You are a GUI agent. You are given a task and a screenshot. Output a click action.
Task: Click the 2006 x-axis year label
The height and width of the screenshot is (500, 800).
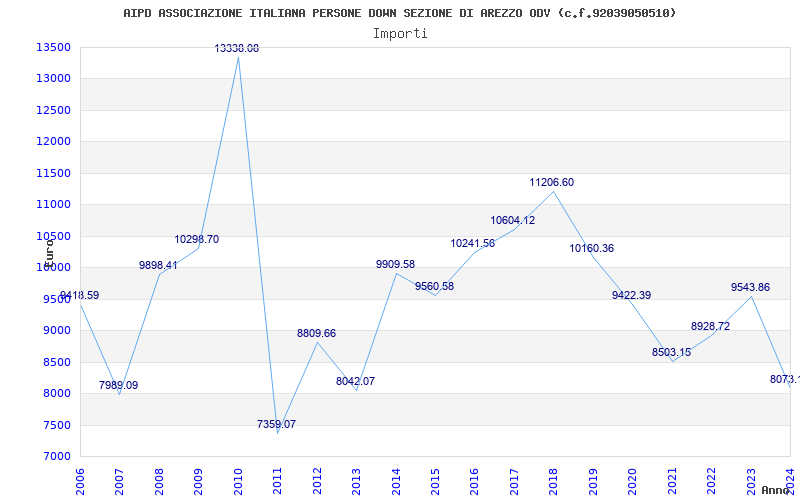pos(80,481)
